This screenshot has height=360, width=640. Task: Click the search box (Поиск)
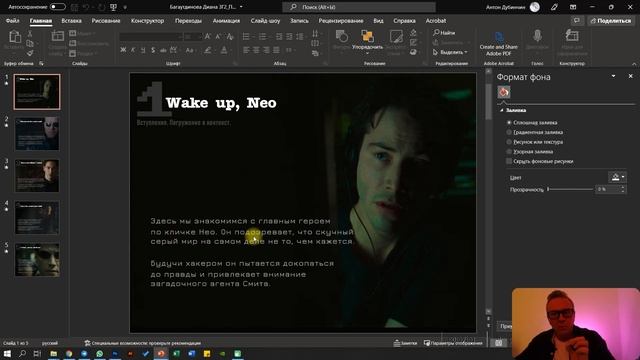point(359,7)
